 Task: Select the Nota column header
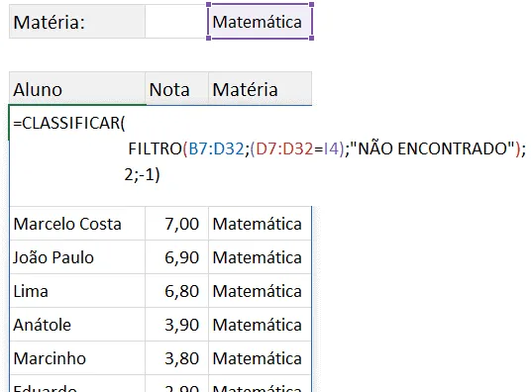176,89
